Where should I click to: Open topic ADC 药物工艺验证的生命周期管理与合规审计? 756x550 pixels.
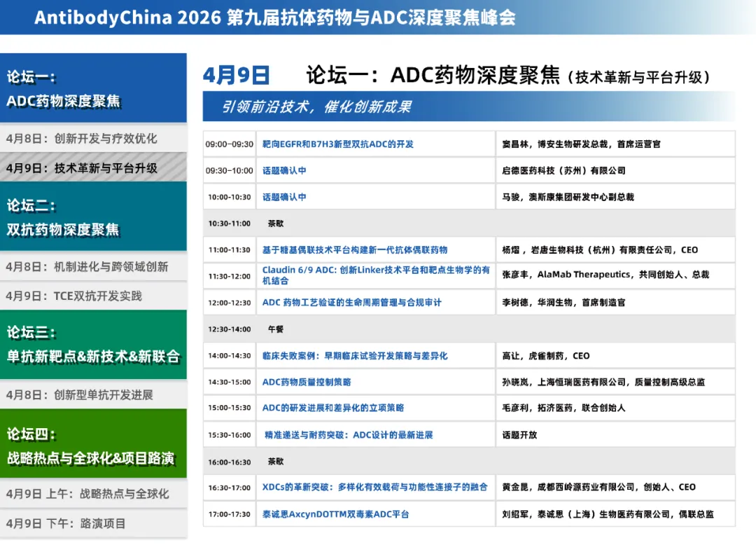click(351, 303)
